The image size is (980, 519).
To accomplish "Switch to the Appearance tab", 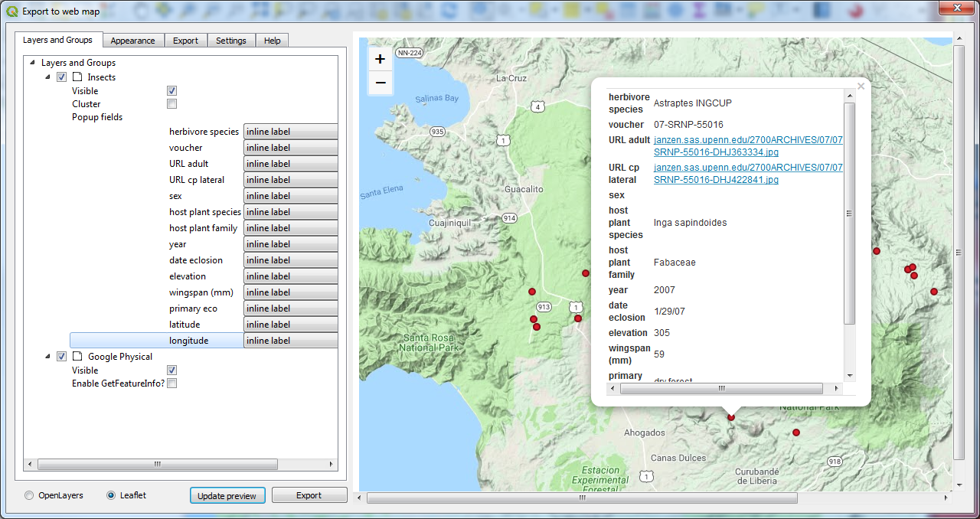I will click(132, 41).
